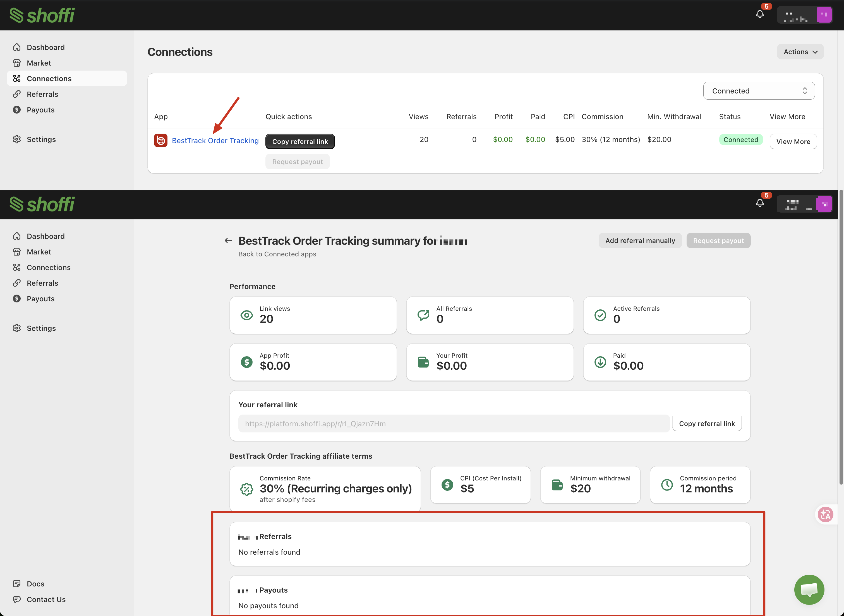
Task: Click the Settings gear icon in lower sidebar
Action: [17, 328]
